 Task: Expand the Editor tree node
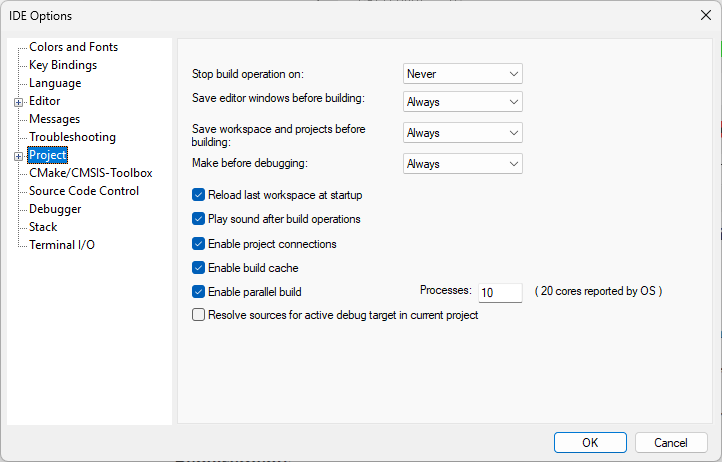tap(18, 102)
